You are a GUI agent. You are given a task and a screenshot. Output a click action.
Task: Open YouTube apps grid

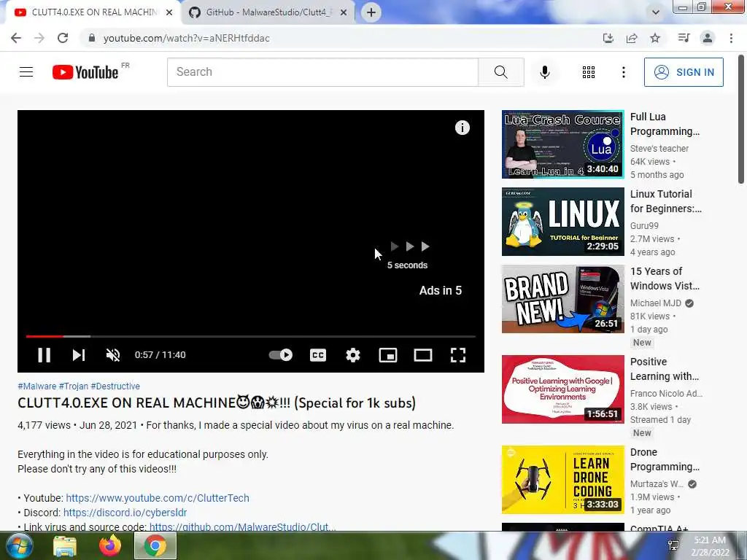point(589,72)
